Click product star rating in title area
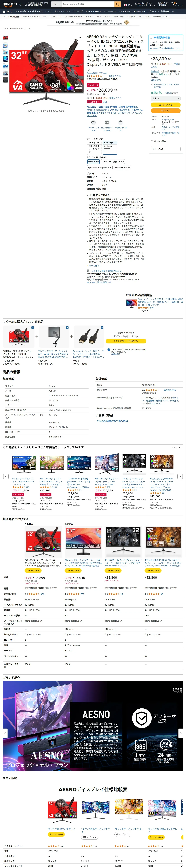This screenshot has width=186, height=868. 96,76
